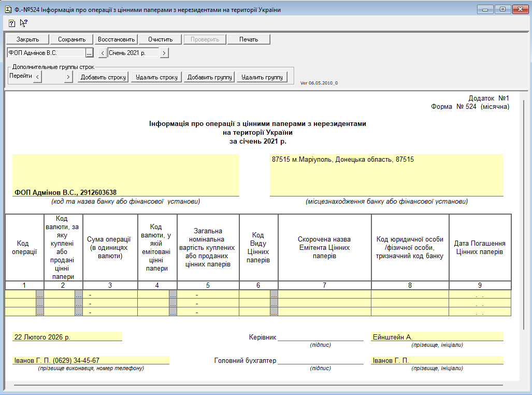Open Код Виду Цінних паперів lookup, first row
The image size is (532, 395).
pos(274,294)
